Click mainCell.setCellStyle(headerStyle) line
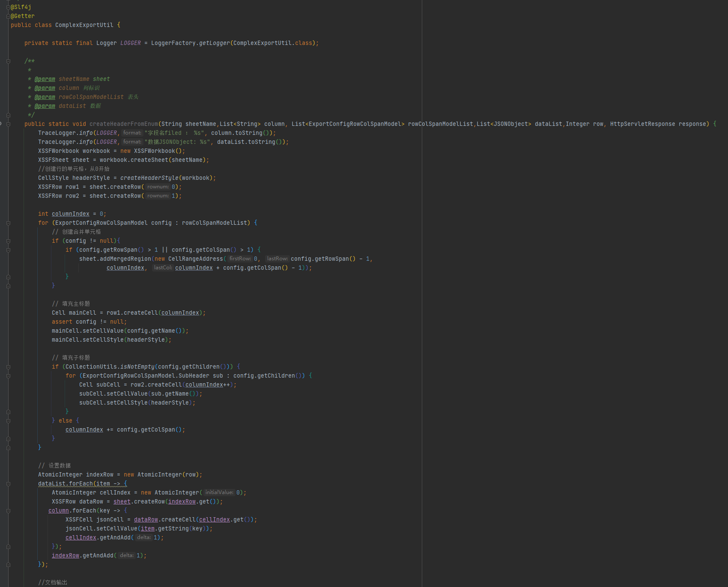The image size is (728, 587). pos(112,340)
